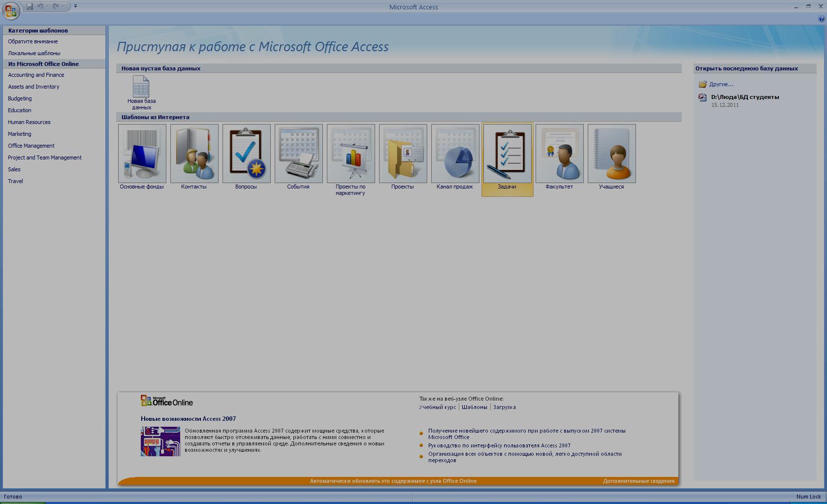Open Access 2007 user interface guide link
The image size is (827, 504).
[x=499, y=445]
